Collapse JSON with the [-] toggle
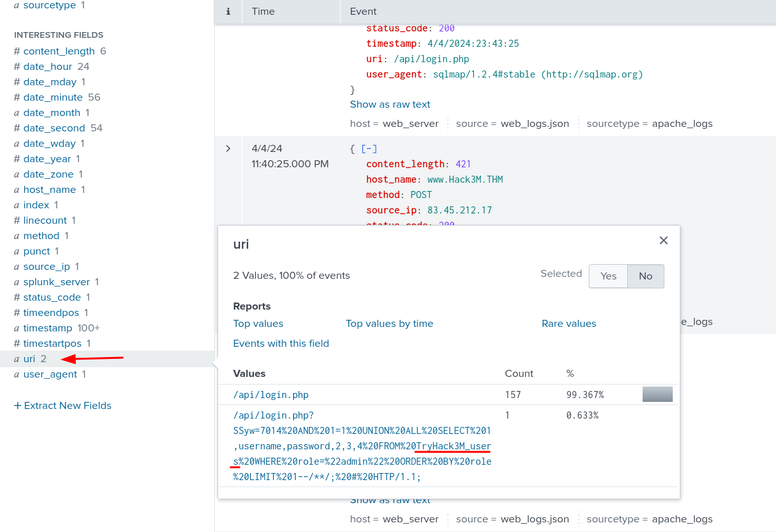776x532 pixels. [369, 149]
